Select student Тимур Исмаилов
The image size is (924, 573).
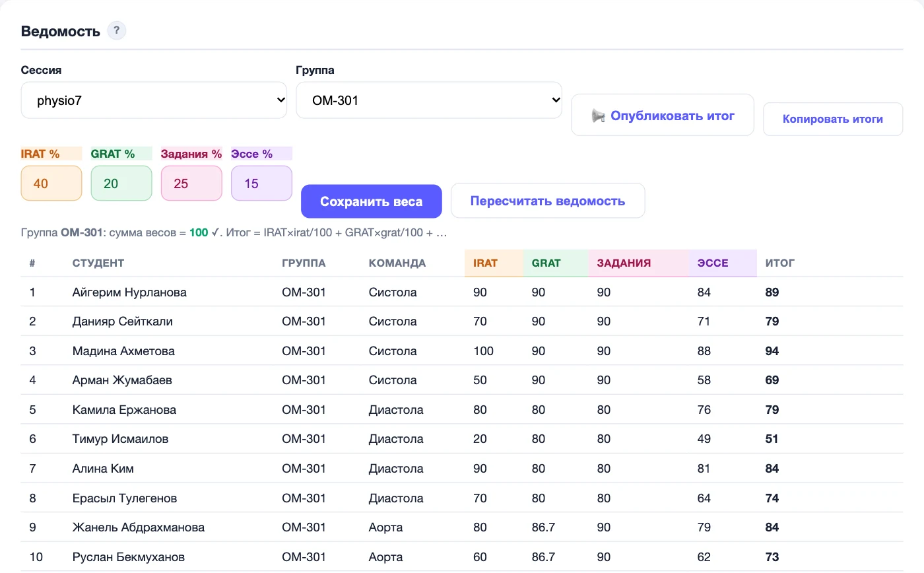[120, 439]
